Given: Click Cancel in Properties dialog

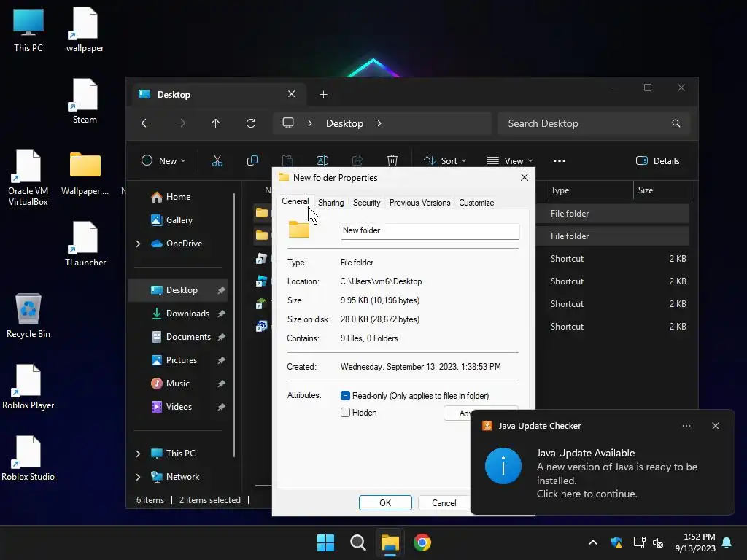Looking at the screenshot, I should (x=444, y=503).
